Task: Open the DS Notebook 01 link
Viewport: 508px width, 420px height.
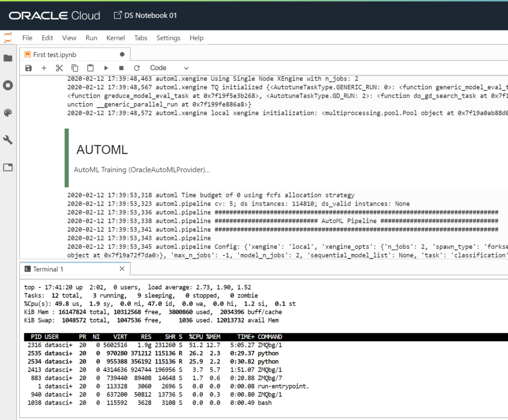Action: coord(149,15)
